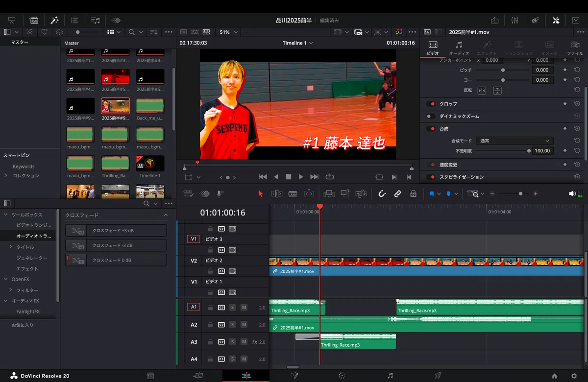Open the 51% viewer zoom dropdown
The width and height of the screenshot is (588, 382).
coord(228,32)
